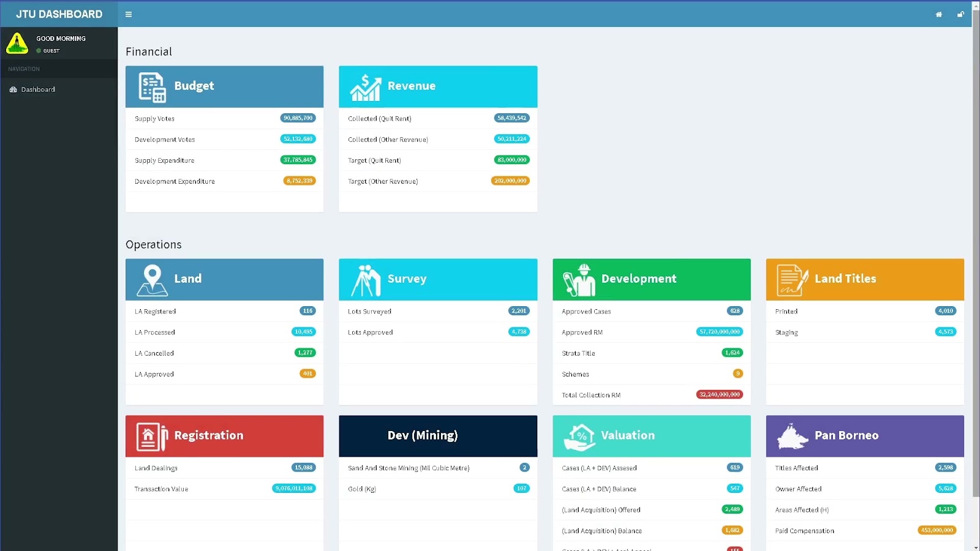980x551 pixels.
Task: Open the Dashboard navigation item
Action: [59, 89]
